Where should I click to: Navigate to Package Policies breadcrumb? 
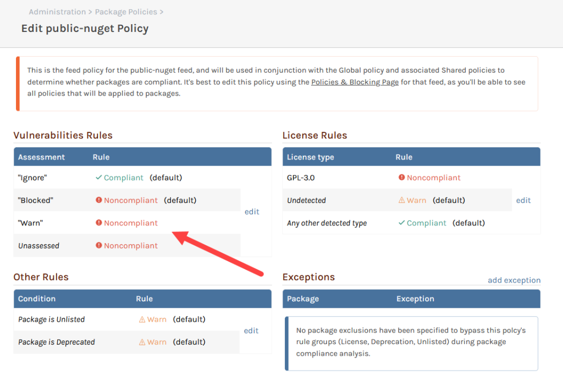pos(126,12)
